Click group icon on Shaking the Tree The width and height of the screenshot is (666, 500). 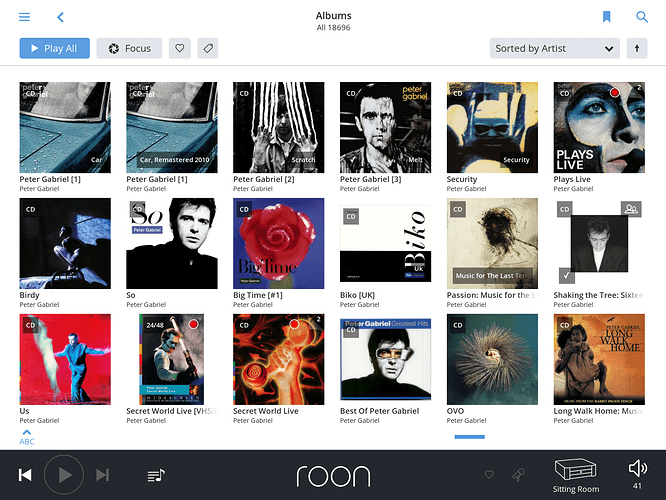tap(631, 209)
